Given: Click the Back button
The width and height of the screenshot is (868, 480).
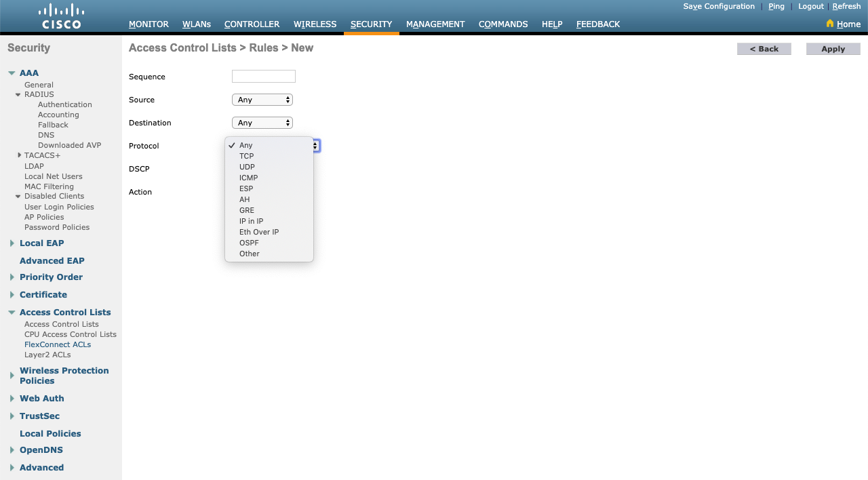Looking at the screenshot, I should [x=764, y=48].
